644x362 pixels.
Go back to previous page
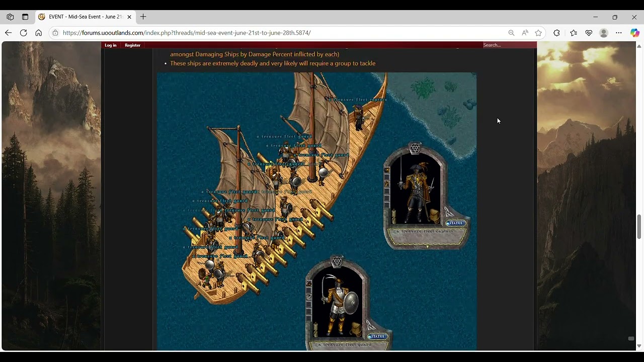[x=8, y=33]
